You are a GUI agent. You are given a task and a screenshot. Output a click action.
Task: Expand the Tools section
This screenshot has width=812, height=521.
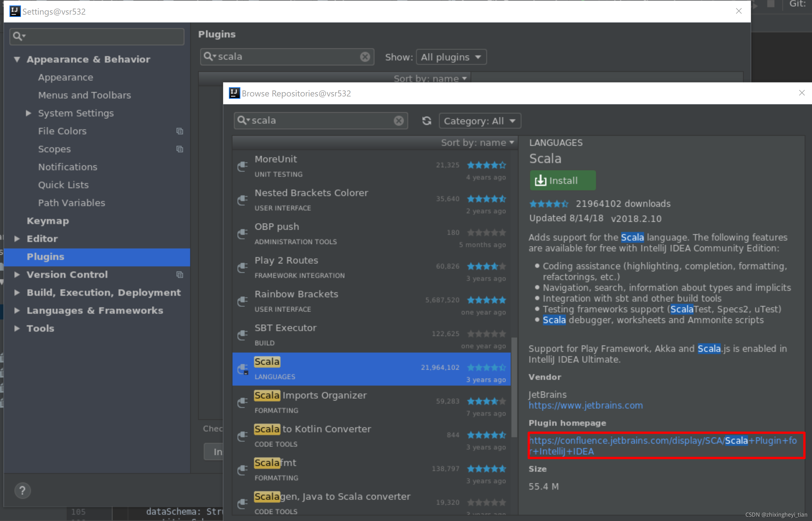(17, 328)
